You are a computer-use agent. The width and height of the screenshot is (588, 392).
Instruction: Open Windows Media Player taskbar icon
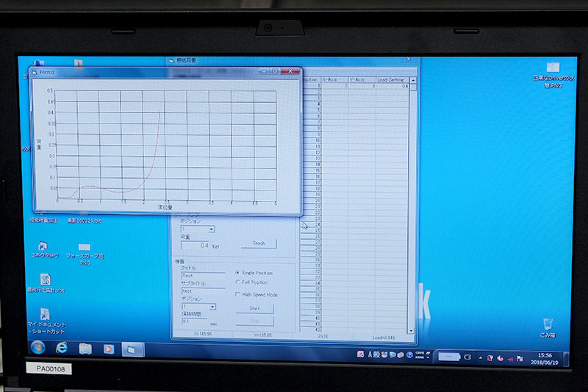[109, 349]
